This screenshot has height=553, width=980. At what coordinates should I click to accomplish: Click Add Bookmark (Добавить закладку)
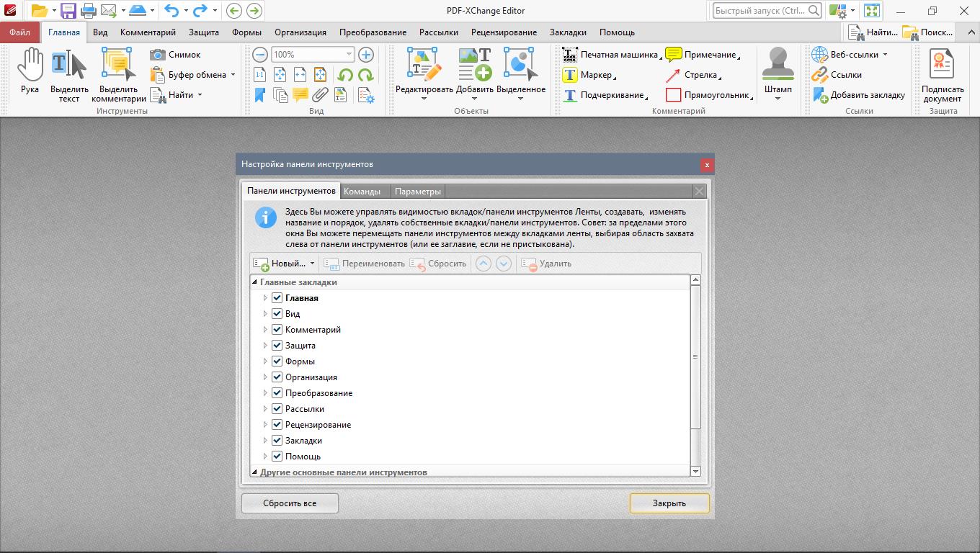point(859,95)
